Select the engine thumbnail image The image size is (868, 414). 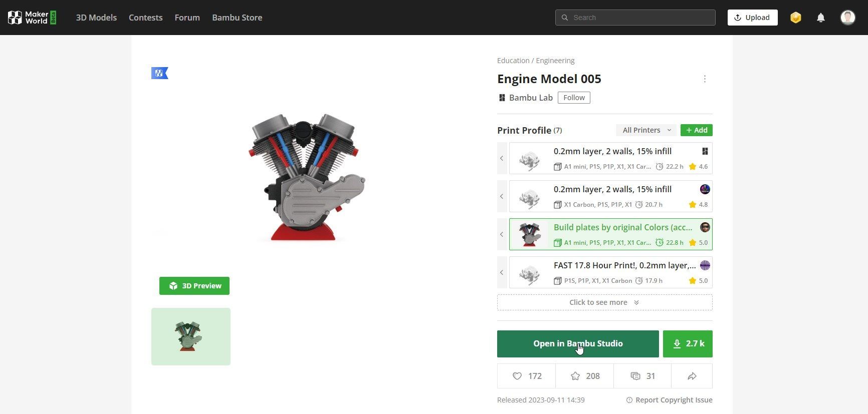190,336
